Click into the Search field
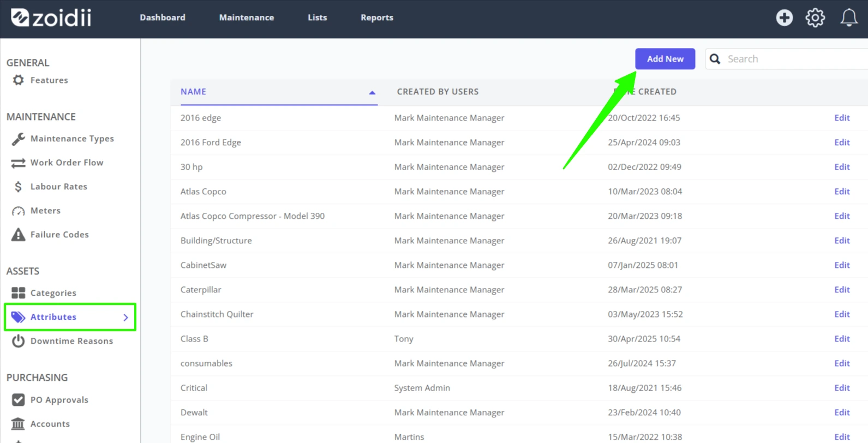 click(791, 59)
